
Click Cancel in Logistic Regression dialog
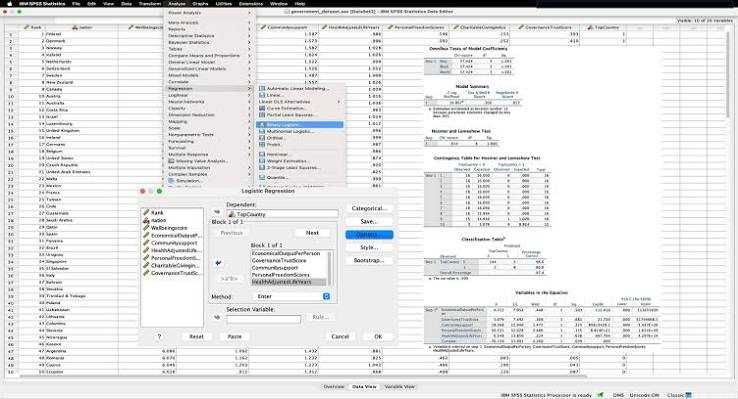(340, 336)
